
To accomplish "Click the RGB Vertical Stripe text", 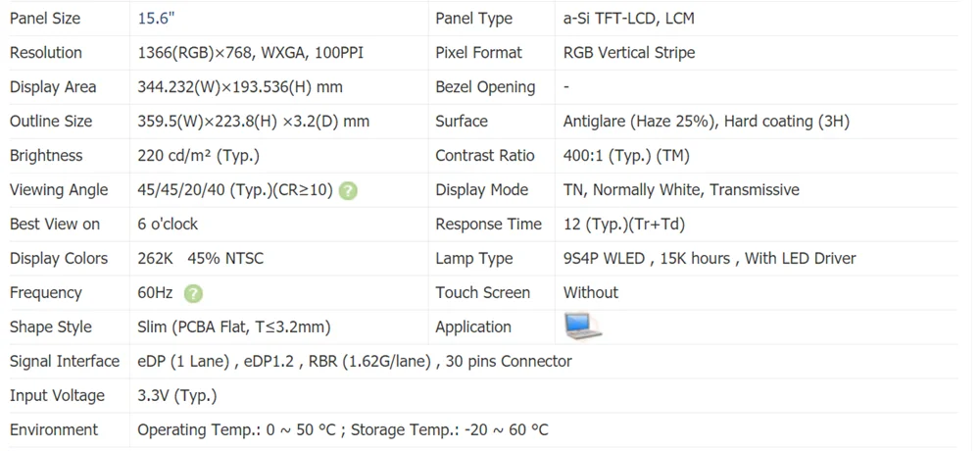I will coord(628,53).
